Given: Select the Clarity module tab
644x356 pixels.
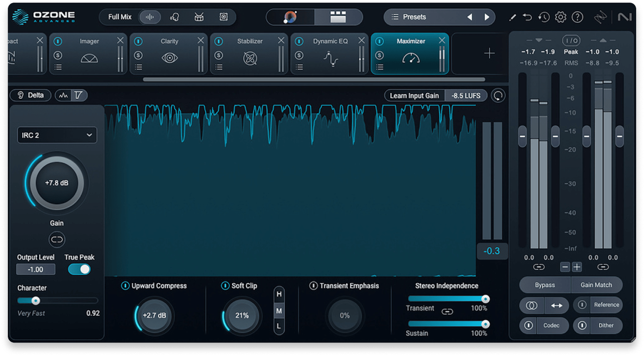Looking at the screenshot, I should [x=169, y=41].
